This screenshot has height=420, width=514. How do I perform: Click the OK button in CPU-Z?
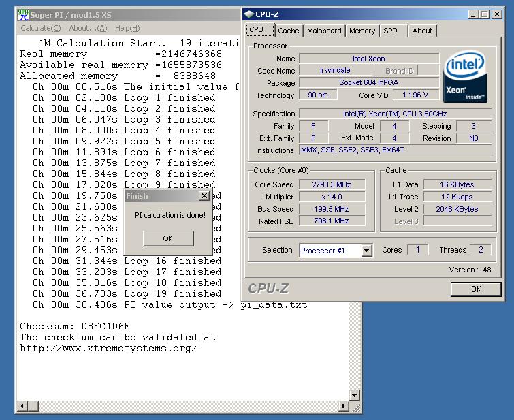[476, 289]
